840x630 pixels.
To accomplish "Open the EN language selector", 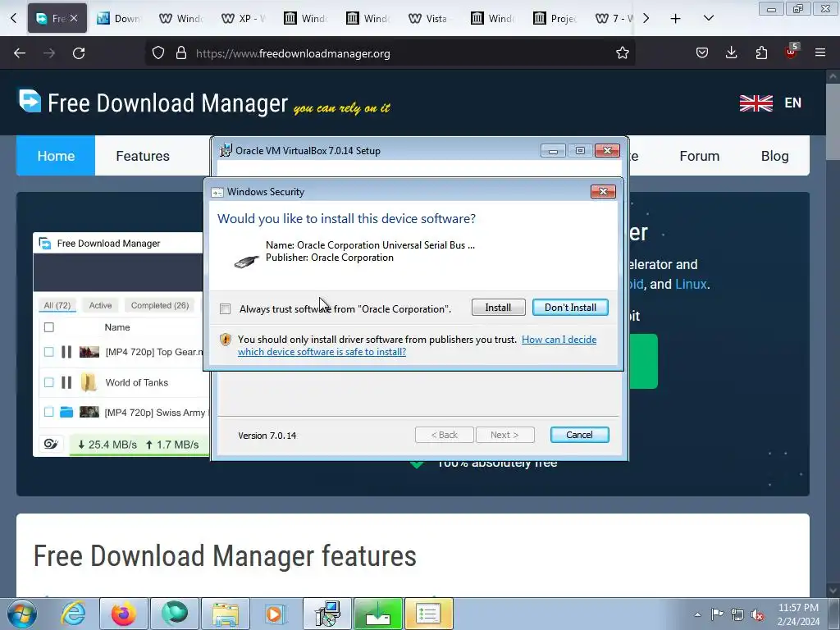I will [x=793, y=103].
